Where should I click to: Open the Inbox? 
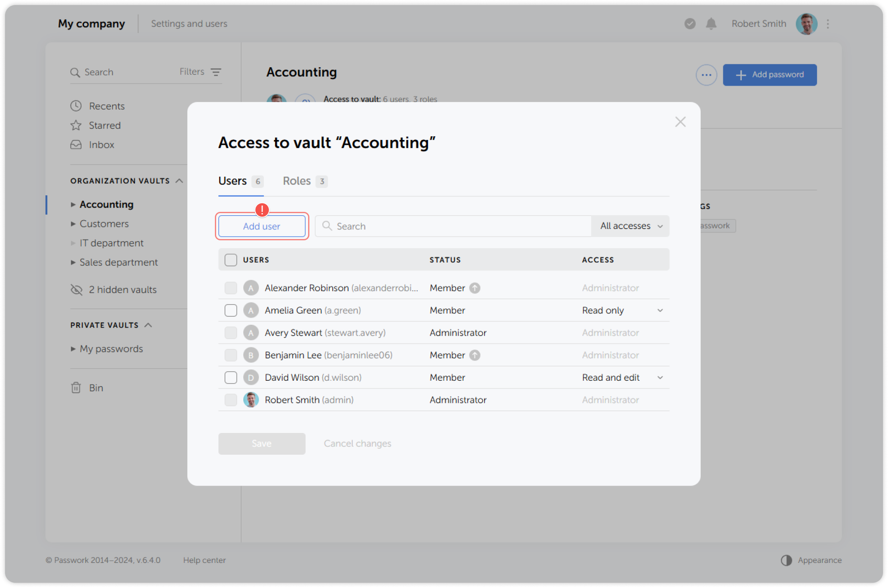point(101,145)
